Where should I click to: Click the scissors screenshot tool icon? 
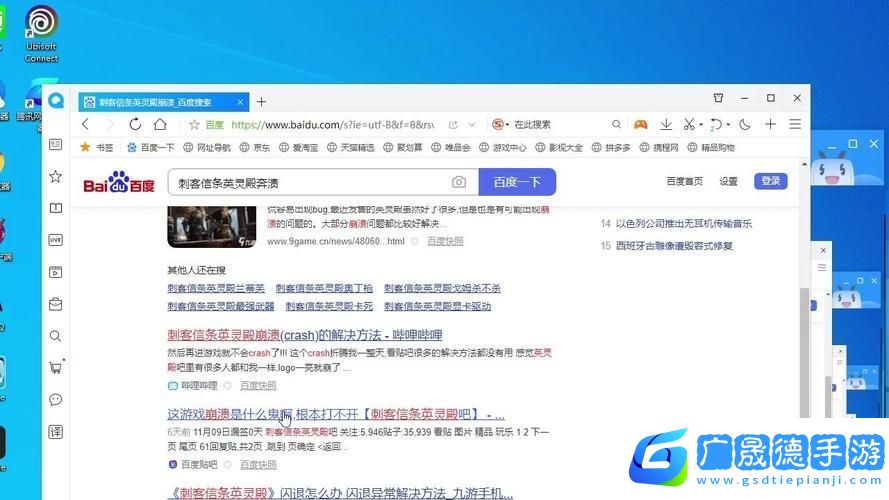[x=689, y=124]
